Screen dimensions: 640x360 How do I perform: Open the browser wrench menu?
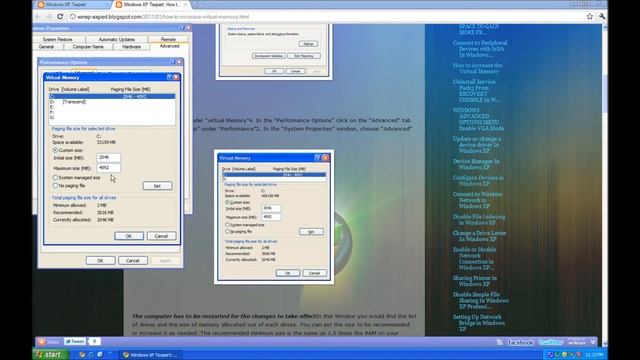tap(602, 16)
